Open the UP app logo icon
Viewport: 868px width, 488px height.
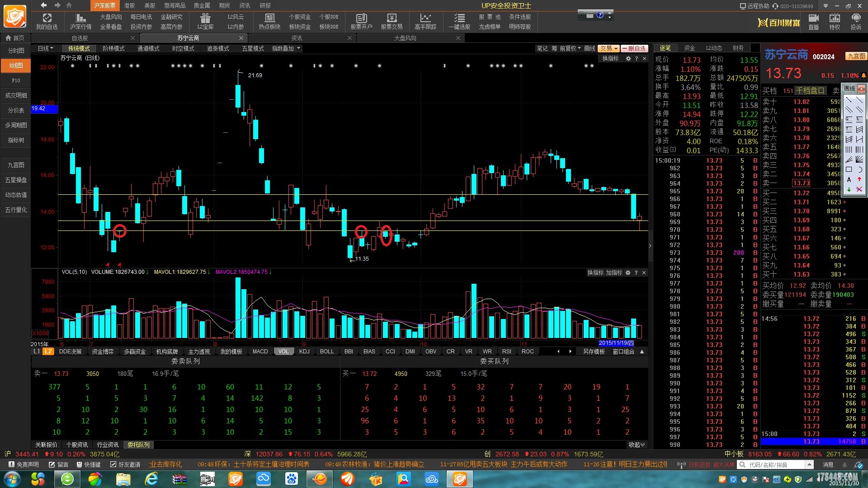pyautogui.click(x=15, y=17)
